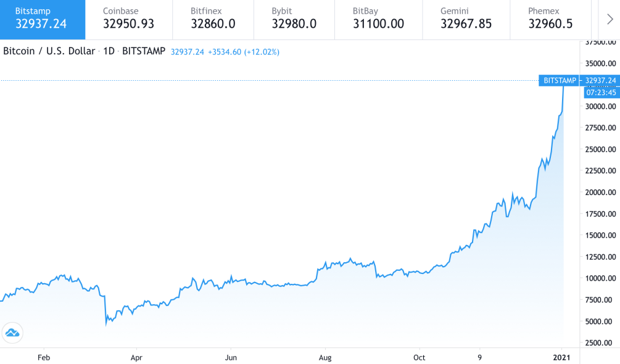Viewport: 620px width, 364px height.
Task: Click the 07:23:45 countdown timer label
Action: point(601,93)
